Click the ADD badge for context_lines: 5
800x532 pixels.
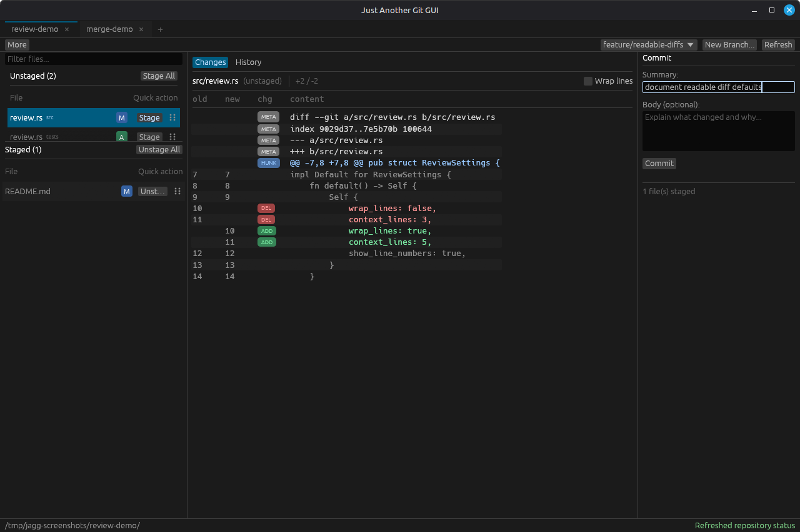[x=266, y=242]
